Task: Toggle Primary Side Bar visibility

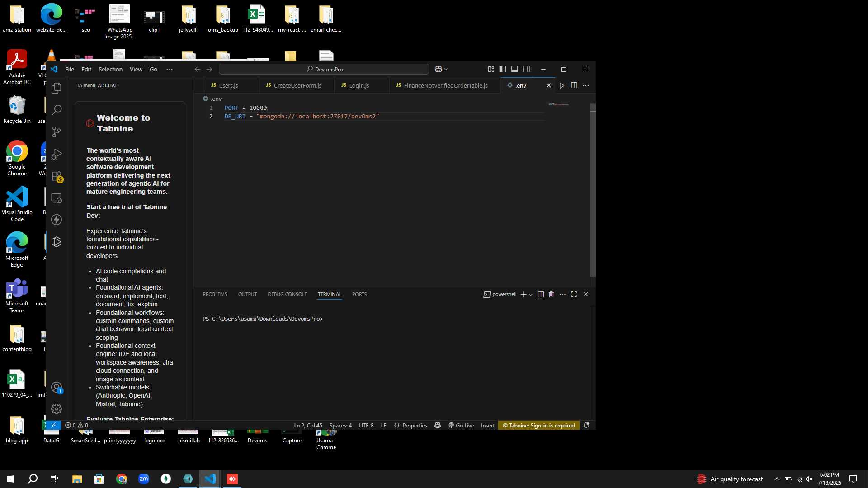Action: click(503, 69)
